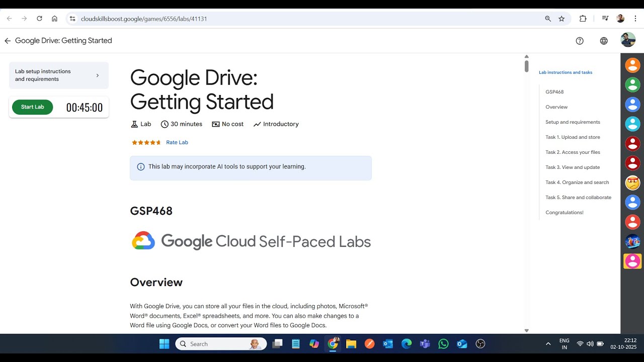Image resolution: width=644 pixels, height=362 pixels.
Task: Select the pink profile avatar highlighted in yellow
Action: [x=632, y=261]
